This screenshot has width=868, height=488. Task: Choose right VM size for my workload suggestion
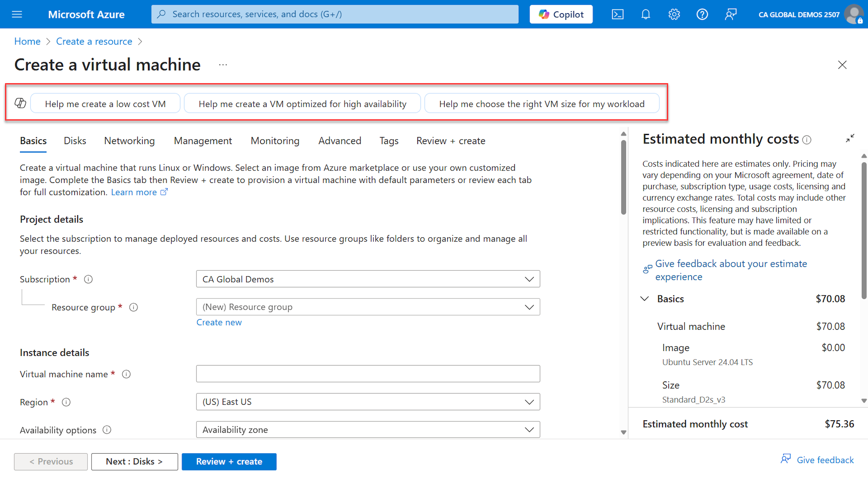point(542,103)
